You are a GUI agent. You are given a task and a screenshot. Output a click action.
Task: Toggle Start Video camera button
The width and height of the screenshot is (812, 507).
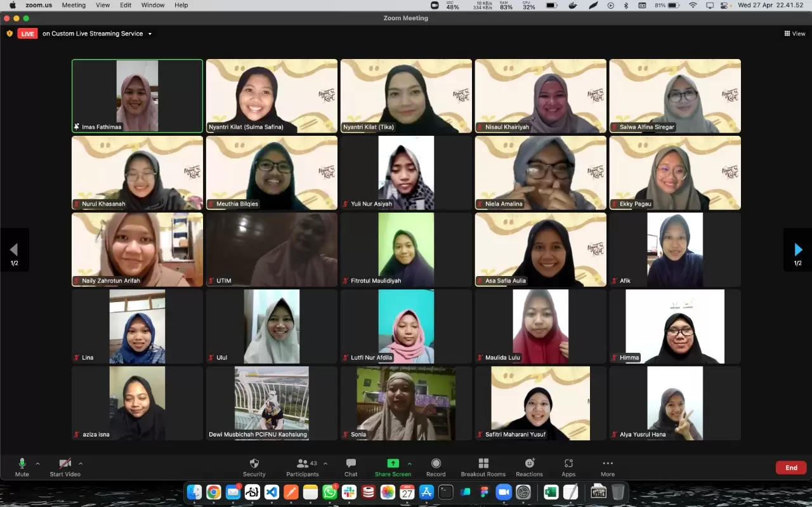coord(65,467)
